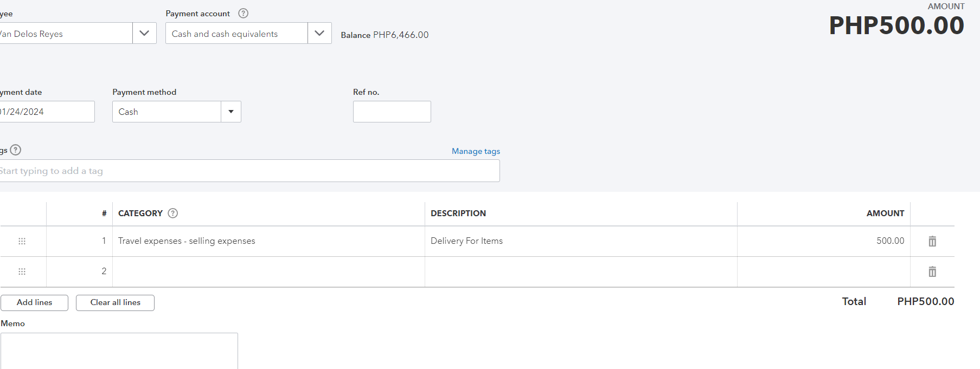Click inside the Memo text area
This screenshot has width=980, height=369.
[119, 351]
